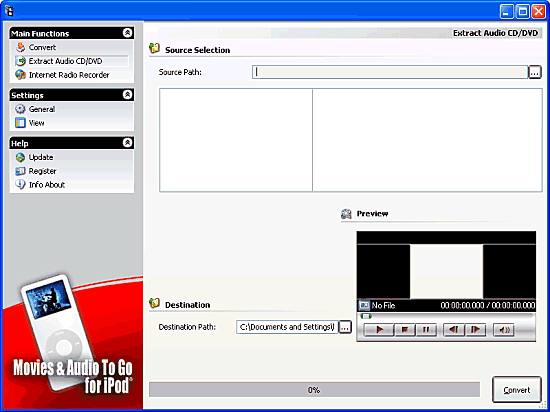
Task: Browse for destination path with ellipsis button
Action: tap(345, 327)
